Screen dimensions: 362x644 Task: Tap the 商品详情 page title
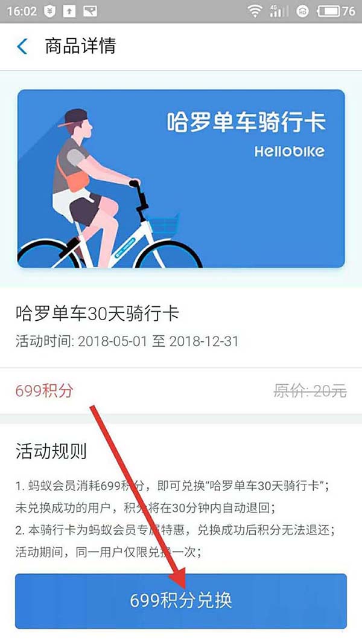pos(80,46)
